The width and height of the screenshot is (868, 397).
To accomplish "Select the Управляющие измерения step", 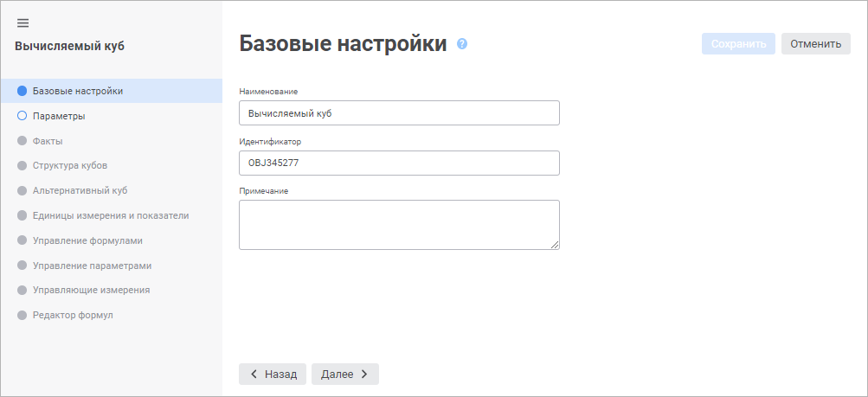I will pos(92,290).
